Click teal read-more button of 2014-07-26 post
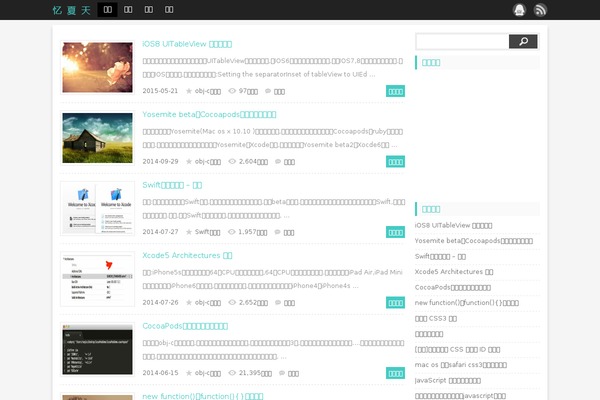This screenshot has height=400, width=600. [x=395, y=302]
